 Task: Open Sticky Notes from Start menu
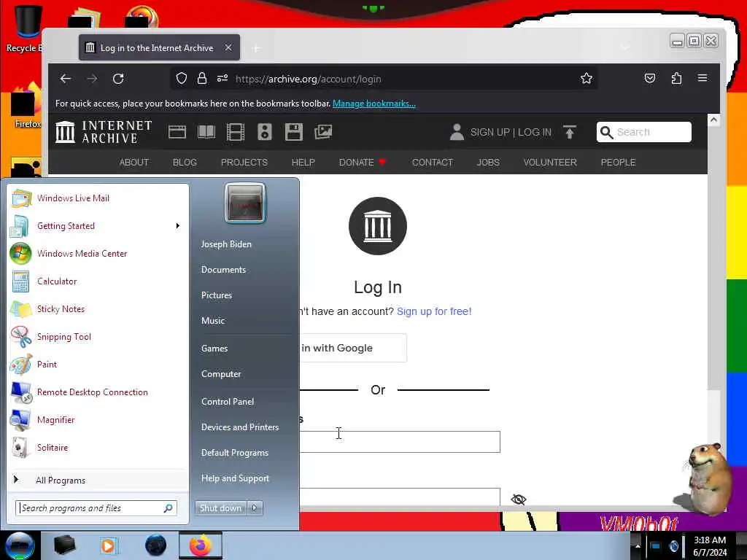(98, 309)
